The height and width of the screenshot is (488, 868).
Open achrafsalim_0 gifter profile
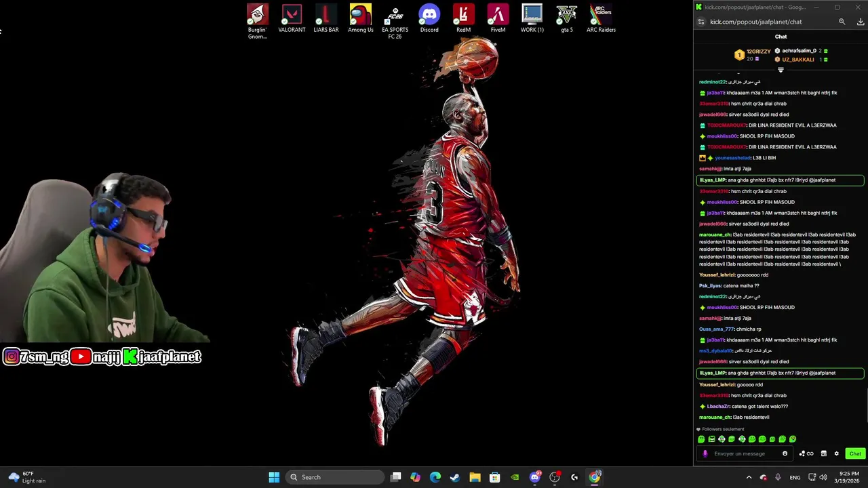click(799, 51)
